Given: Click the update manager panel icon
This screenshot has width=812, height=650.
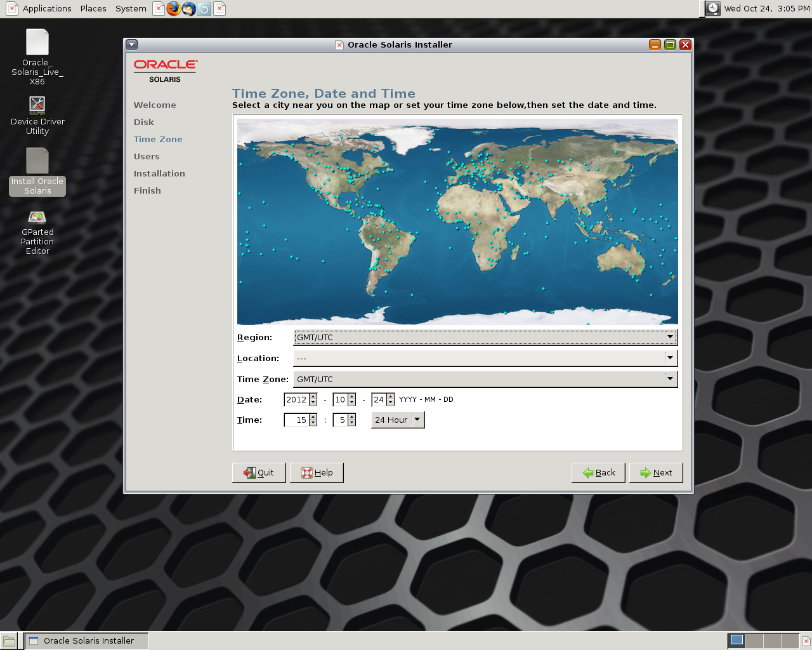Looking at the screenshot, I should click(204, 9).
